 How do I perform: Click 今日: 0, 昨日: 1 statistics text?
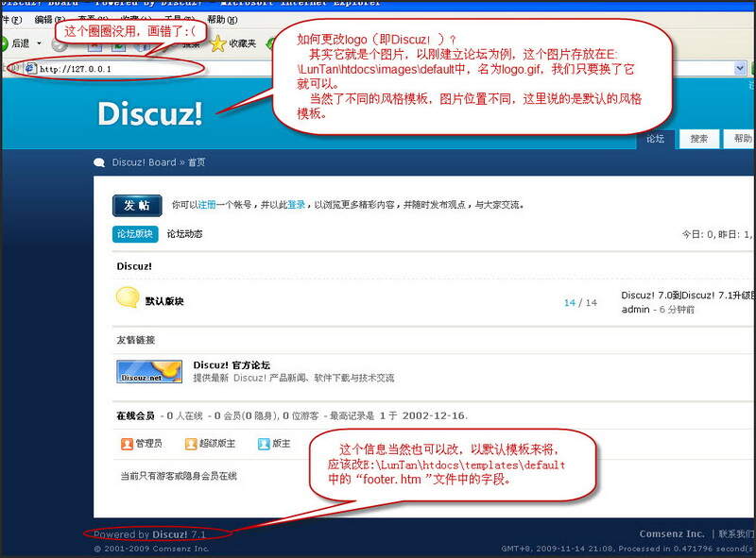(x=717, y=235)
